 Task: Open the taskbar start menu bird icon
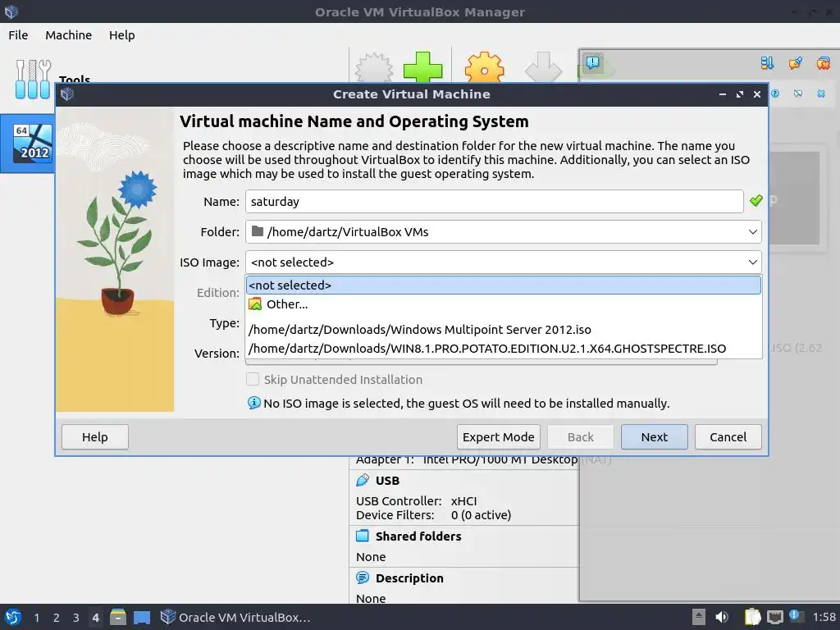coord(13,617)
